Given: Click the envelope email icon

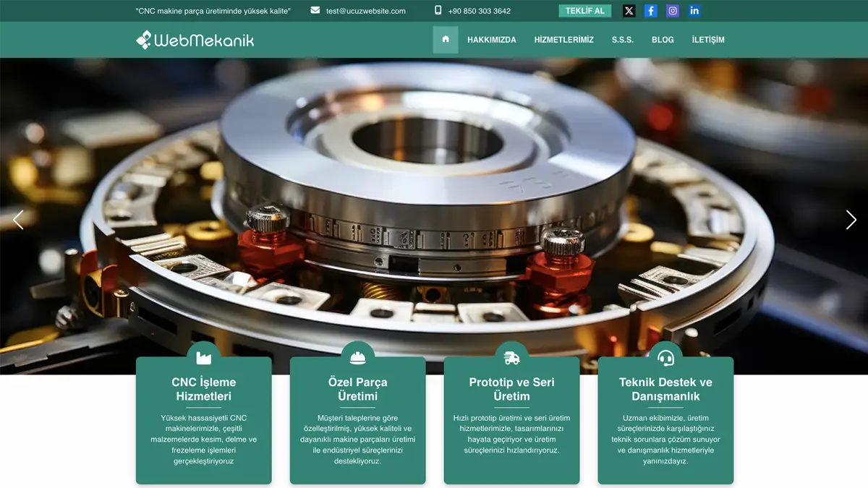Looking at the screenshot, I should coord(315,10).
